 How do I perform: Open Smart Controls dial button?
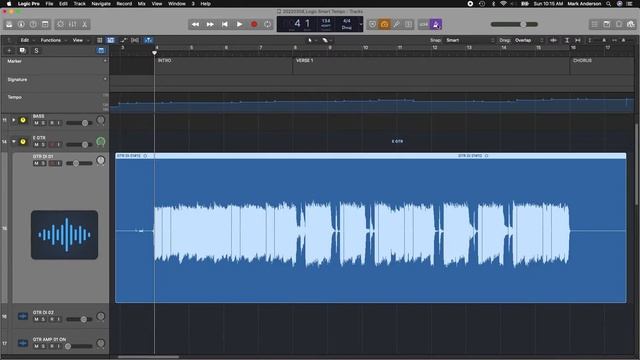[x=60, y=24]
